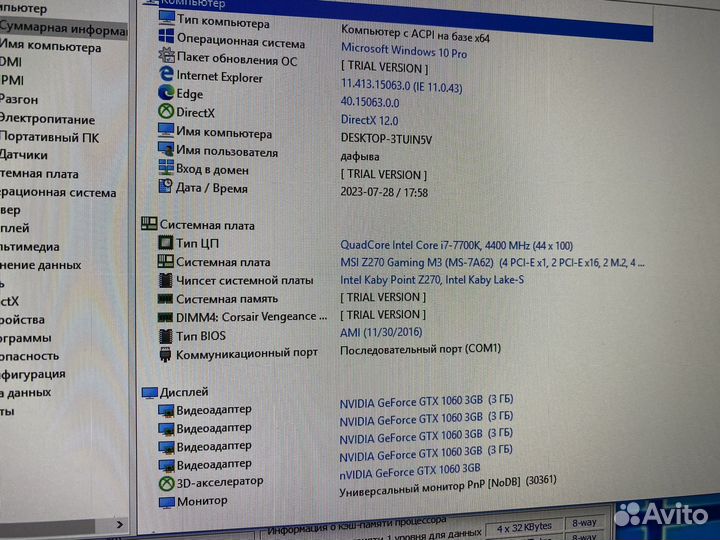Open Microsoft Windows 10 Pro link

coord(404,51)
